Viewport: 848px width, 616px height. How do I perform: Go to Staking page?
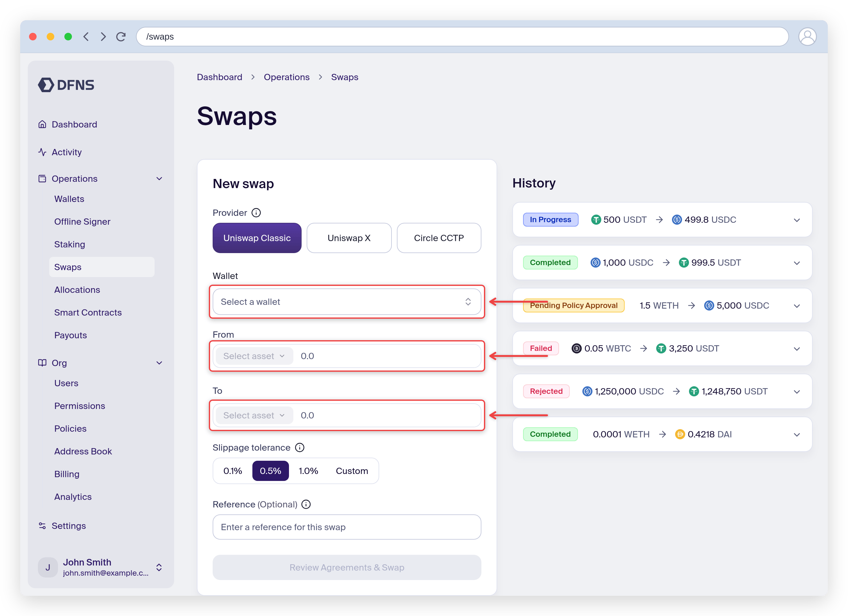click(69, 245)
